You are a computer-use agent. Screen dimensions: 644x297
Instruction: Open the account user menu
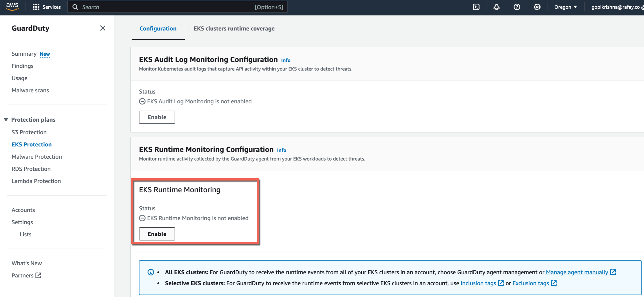(617, 7)
